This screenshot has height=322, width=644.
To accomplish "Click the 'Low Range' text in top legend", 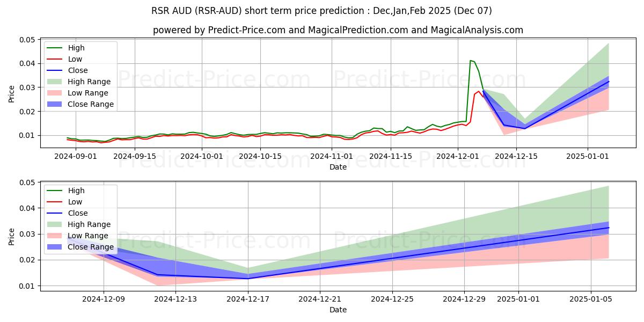I will pos(88,93).
